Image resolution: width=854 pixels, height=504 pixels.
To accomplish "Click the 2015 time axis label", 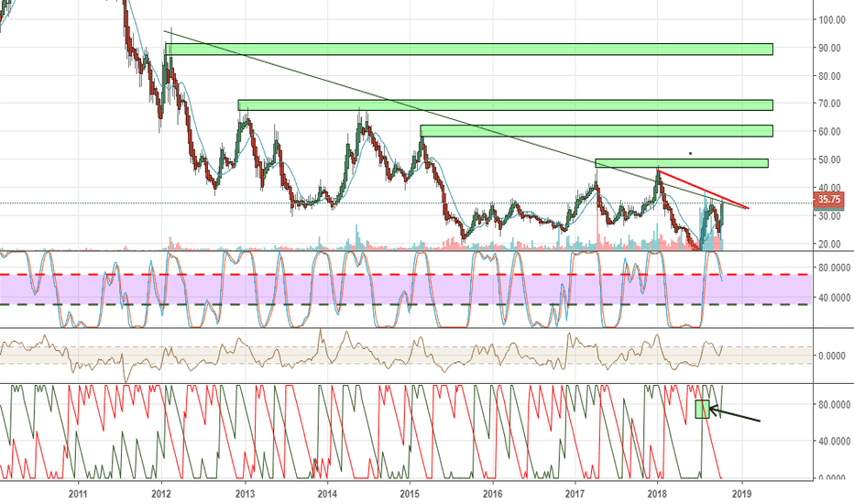I will pos(410,494).
